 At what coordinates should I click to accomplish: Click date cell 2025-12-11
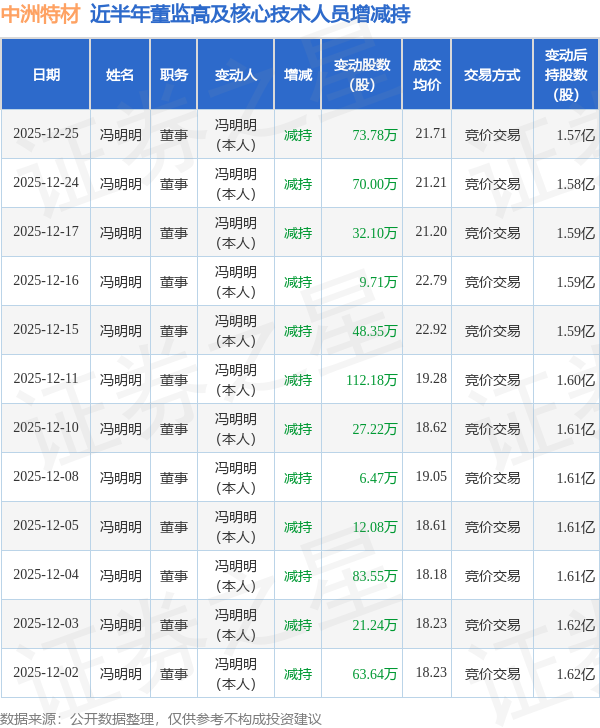46,378
